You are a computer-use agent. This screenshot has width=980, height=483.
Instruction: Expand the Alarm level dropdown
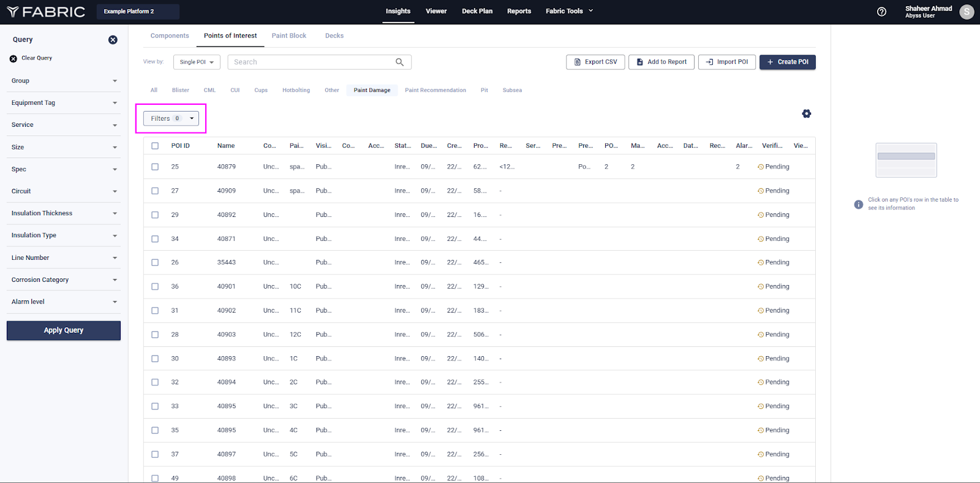[x=64, y=302]
